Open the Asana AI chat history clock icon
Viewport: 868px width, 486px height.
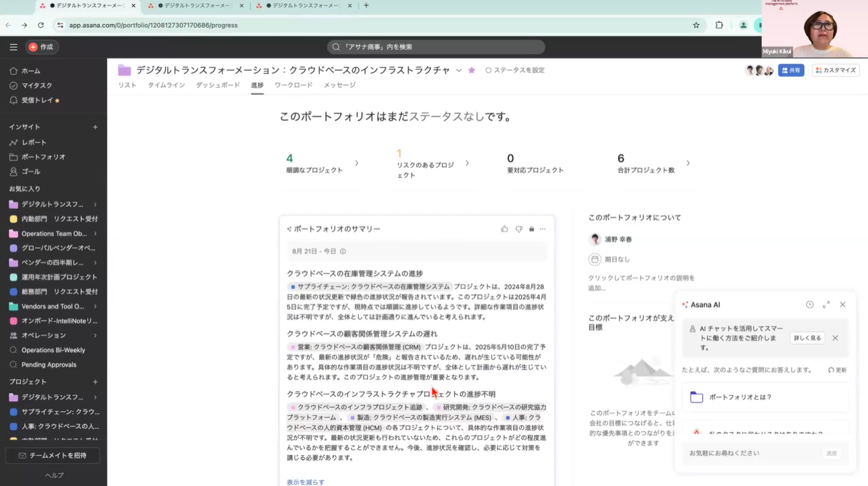click(x=810, y=304)
